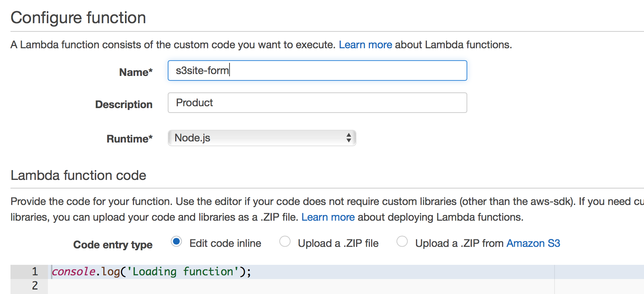The image size is (644, 294).
Task: Click the Code entry type label
Action: pyautogui.click(x=113, y=245)
